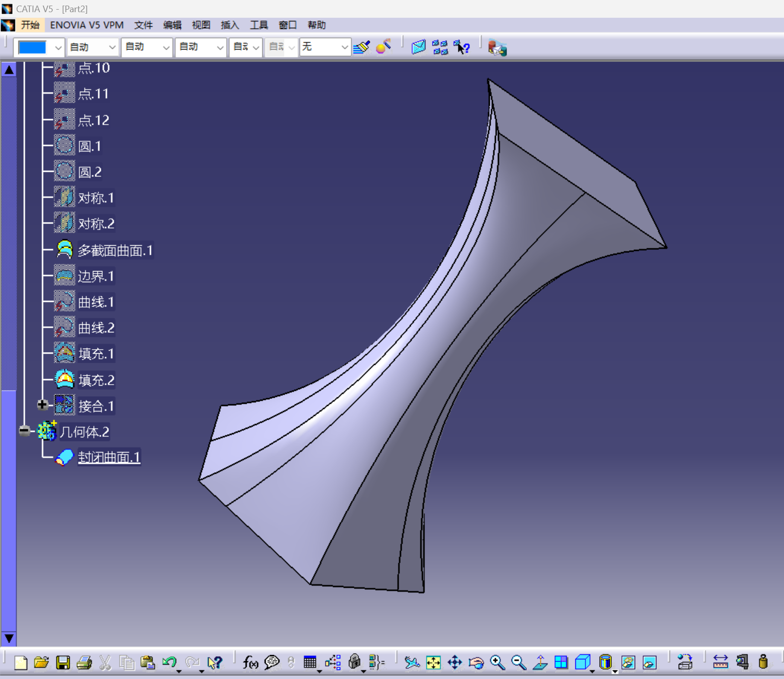The height and width of the screenshot is (679, 784).
Task: Open the 视图 menu
Action: [201, 25]
